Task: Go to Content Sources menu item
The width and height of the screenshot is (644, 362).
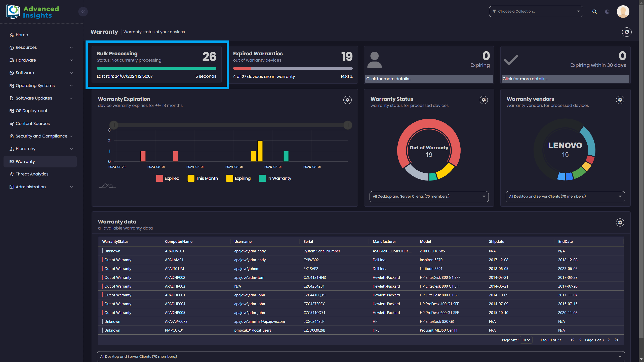Action: tap(33, 123)
